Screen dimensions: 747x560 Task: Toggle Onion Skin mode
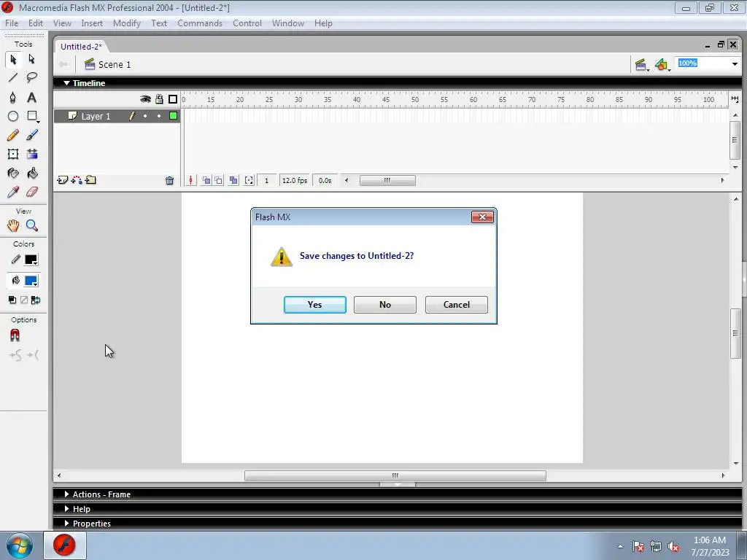[206, 181]
